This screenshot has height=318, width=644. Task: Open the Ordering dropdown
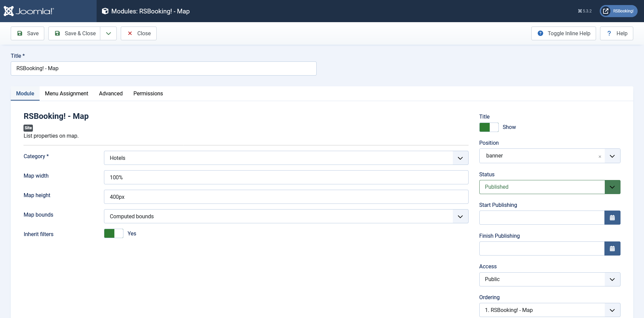click(550, 310)
